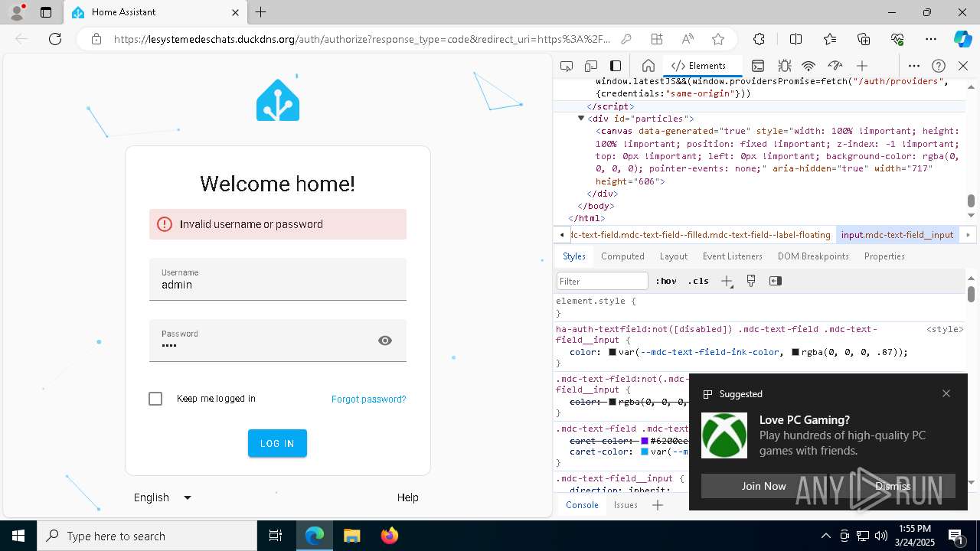Click Join Now in Xbox notification
The image size is (980, 551).
pyautogui.click(x=763, y=486)
